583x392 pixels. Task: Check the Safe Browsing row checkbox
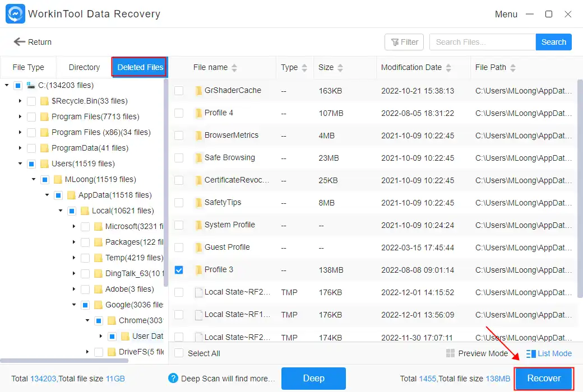tap(179, 158)
